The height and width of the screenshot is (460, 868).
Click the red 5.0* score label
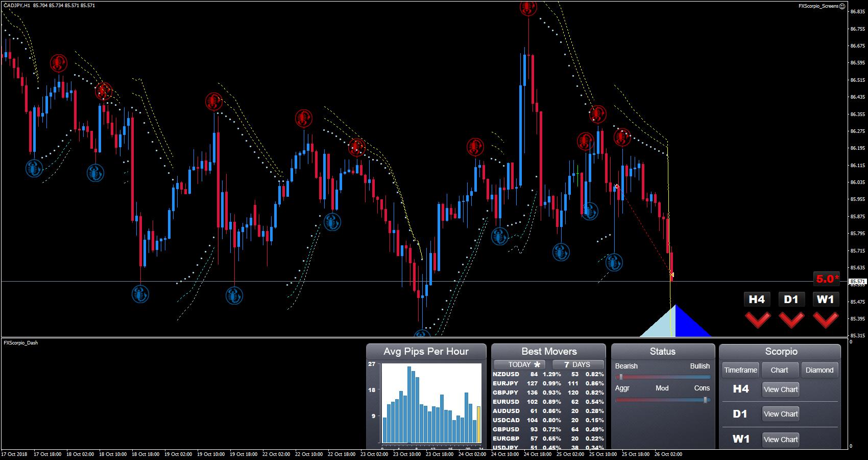pos(827,279)
